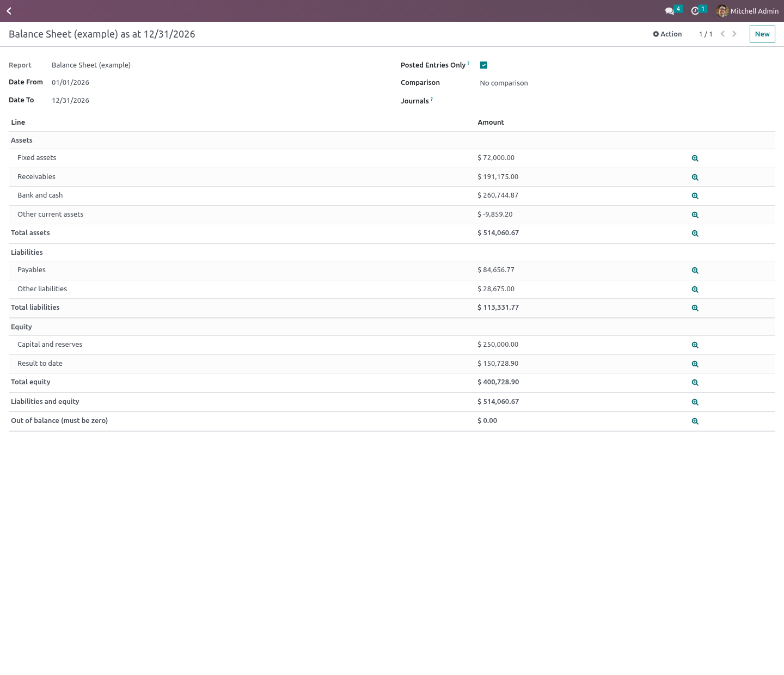The width and height of the screenshot is (784, 675).
Task: Edit the Date From field 01/01/2026
Action: [70, 83]
